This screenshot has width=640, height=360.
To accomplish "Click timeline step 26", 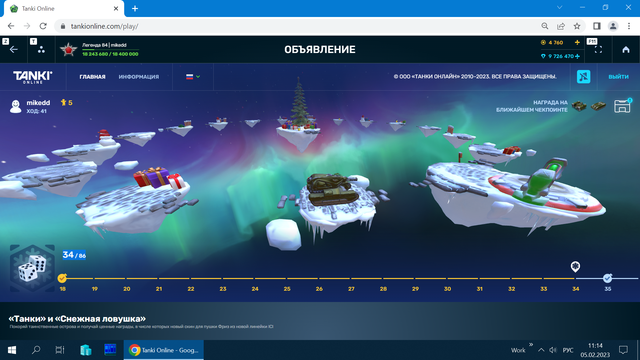I will pyautogui.click(x=319, y=289).
